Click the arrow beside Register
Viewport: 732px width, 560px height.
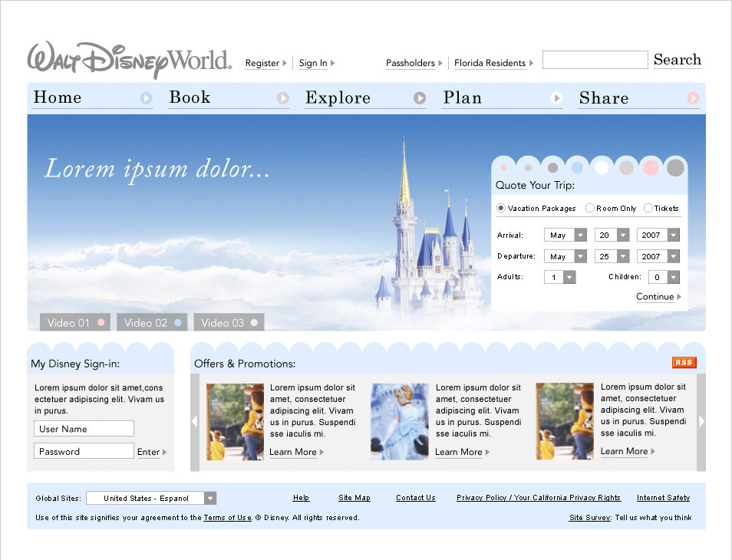[285, 63]
